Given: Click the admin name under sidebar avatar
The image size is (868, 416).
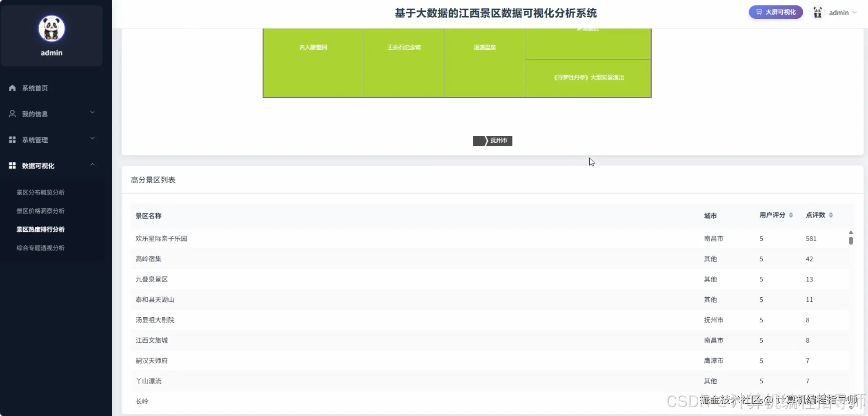Looking at the screenshot, I should [51, 53].
